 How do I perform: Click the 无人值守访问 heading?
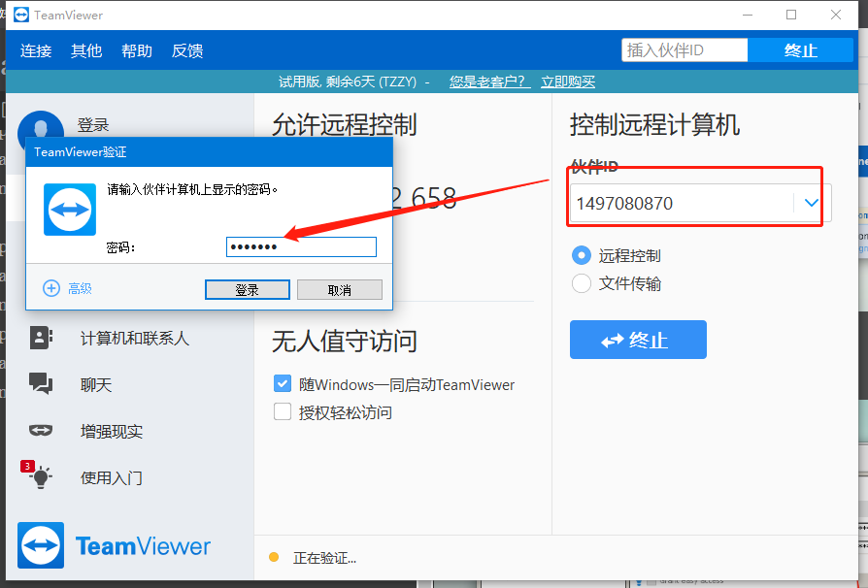(x=345, y=341)
